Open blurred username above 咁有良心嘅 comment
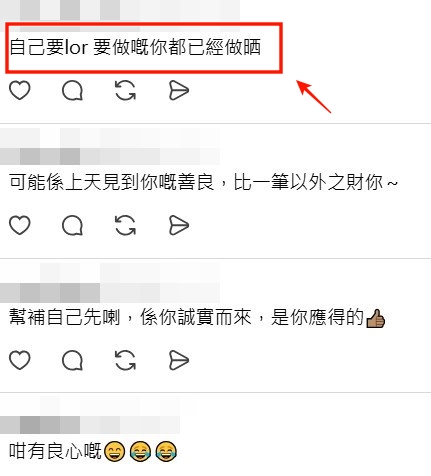Screen dimensions: 431x476 coord(90,416)
